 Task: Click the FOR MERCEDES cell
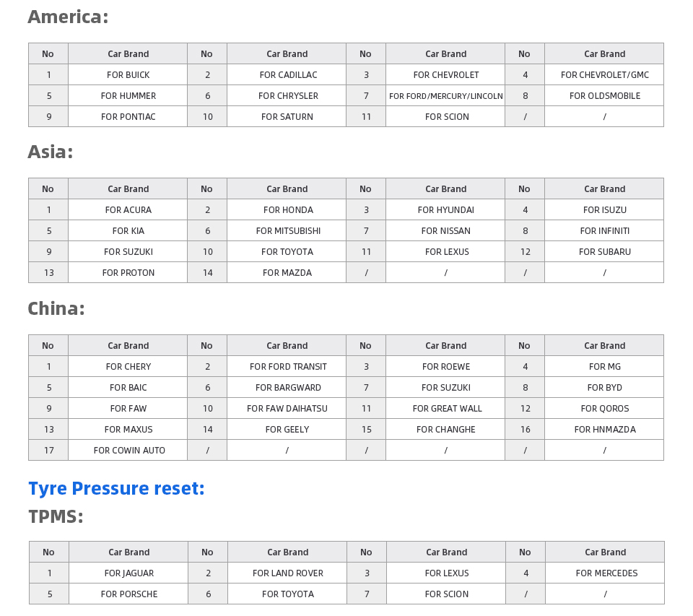(605, 573)
